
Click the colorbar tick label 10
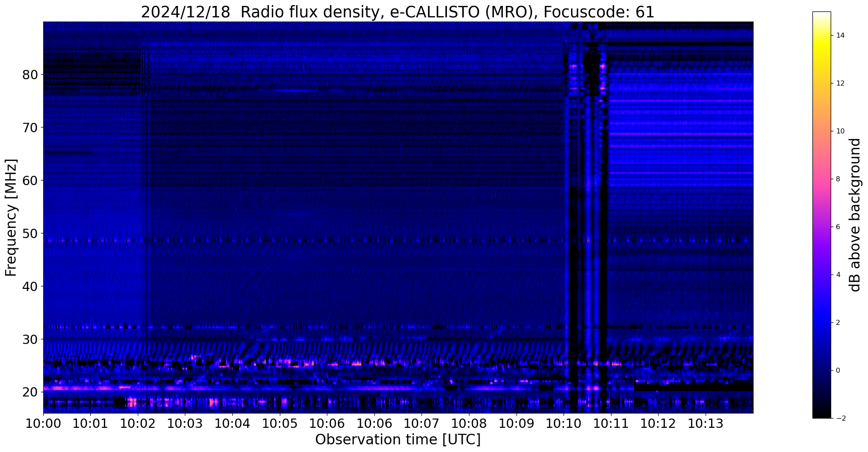(x=840, y=131)
